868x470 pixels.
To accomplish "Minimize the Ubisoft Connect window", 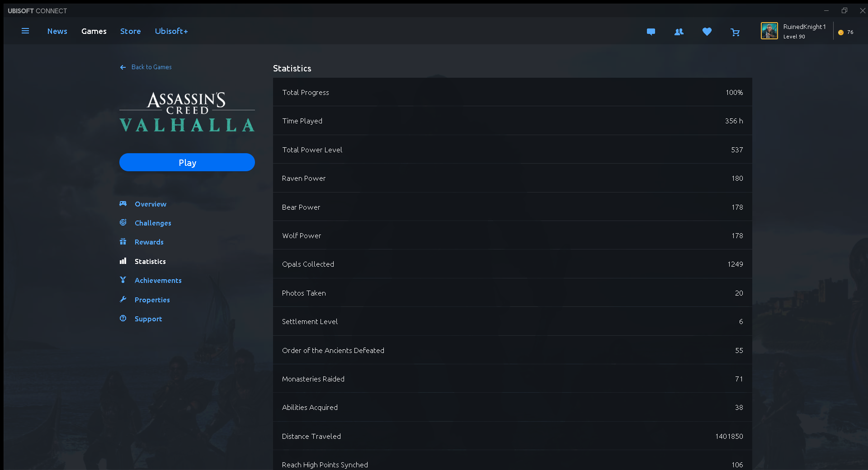I will coord(826,10).
